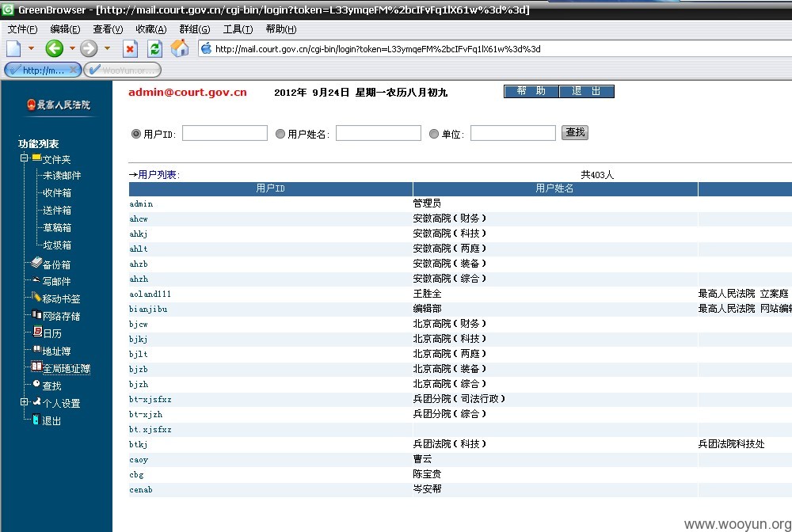Open the ahcw user ID link
792x532 pixels.
139,219
